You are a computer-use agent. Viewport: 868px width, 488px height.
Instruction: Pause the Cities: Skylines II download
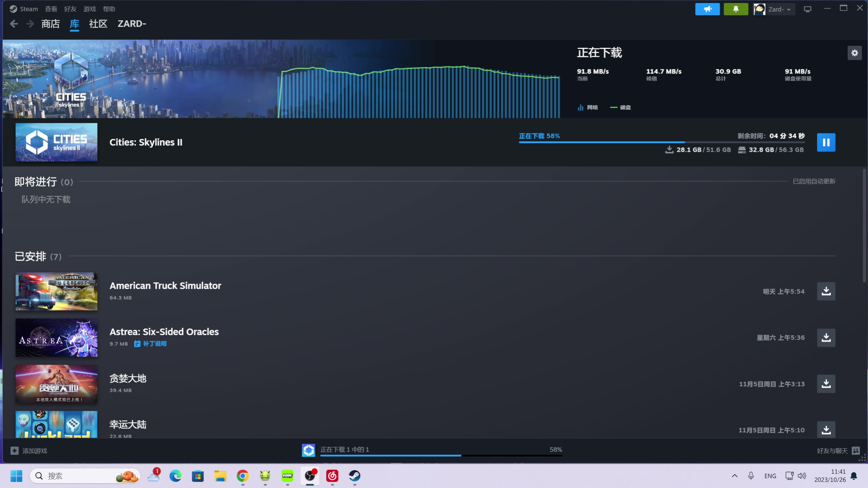pos(826,142)
